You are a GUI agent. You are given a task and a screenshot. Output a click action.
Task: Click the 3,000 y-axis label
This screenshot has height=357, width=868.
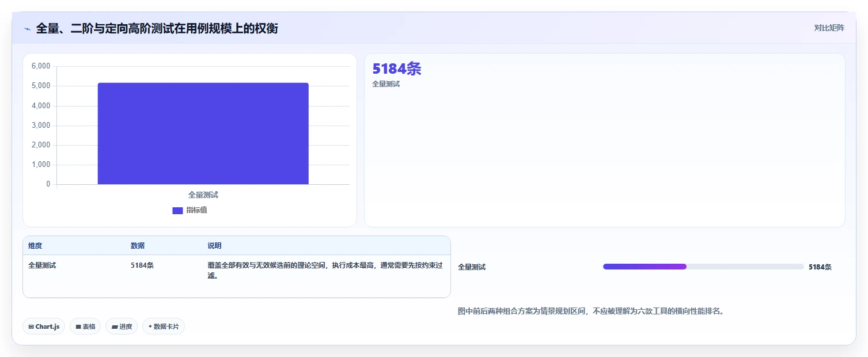pos(40,126)
